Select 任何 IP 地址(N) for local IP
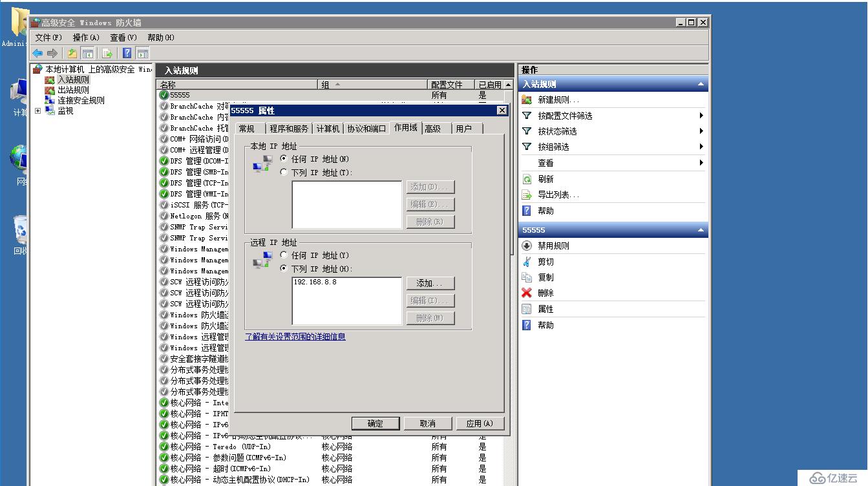 pos(284,158)
